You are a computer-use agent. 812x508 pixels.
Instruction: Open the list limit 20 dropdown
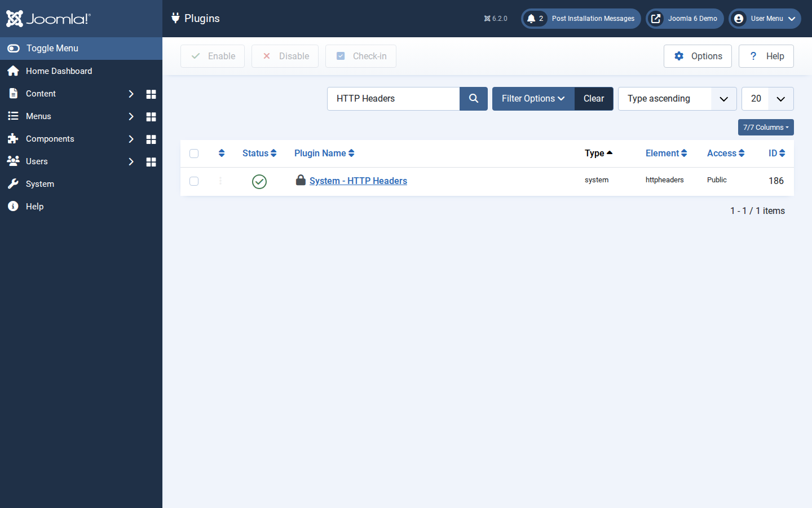click(x=767, y=99)
